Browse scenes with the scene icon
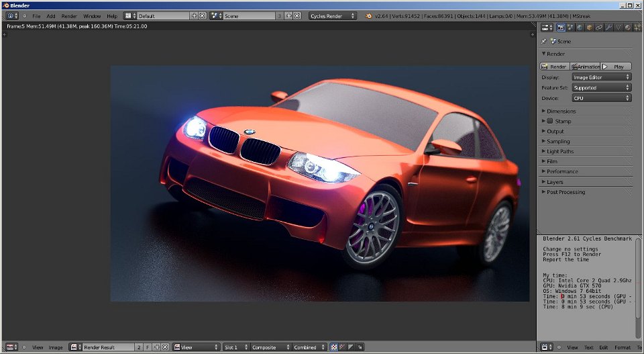The width and height of the screenshot is (644, 354). point(216,15)
